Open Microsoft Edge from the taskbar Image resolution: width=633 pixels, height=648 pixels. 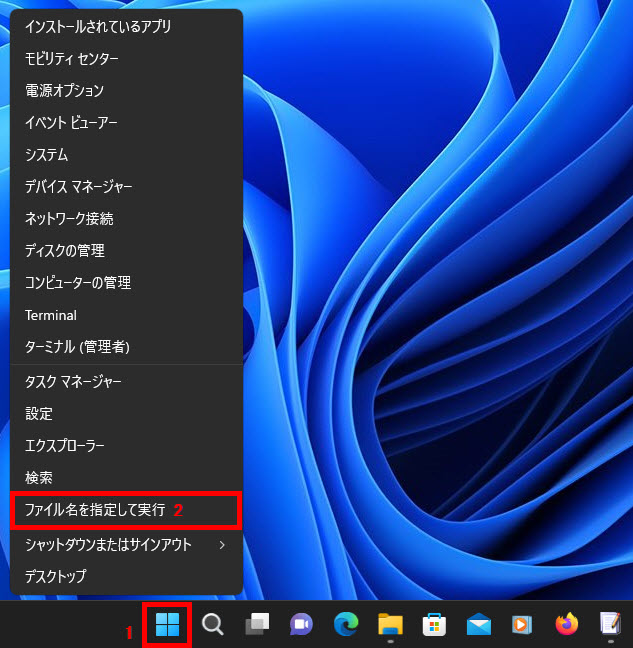pos(346,625)
